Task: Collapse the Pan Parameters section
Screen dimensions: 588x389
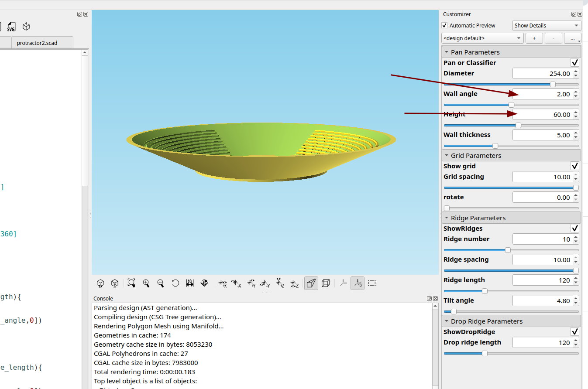Action: [447, 52]
